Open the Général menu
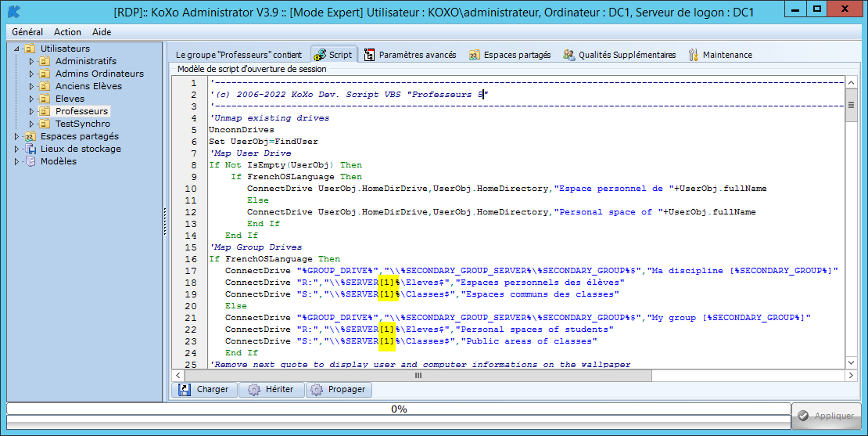The image size is (868, 436). [27, 32]
